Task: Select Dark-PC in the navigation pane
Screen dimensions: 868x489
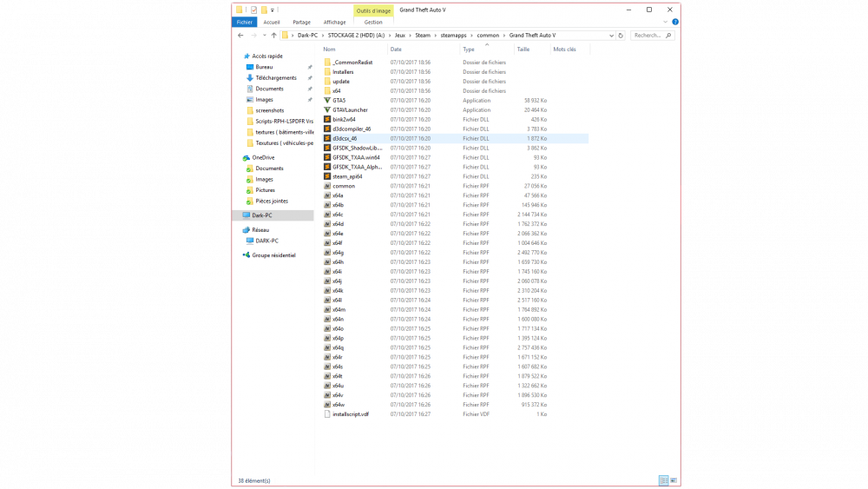Action: point(261,215)
